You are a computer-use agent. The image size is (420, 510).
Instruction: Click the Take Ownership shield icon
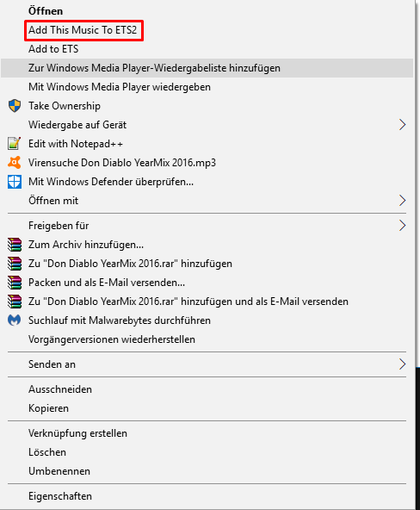pos(15,106)
